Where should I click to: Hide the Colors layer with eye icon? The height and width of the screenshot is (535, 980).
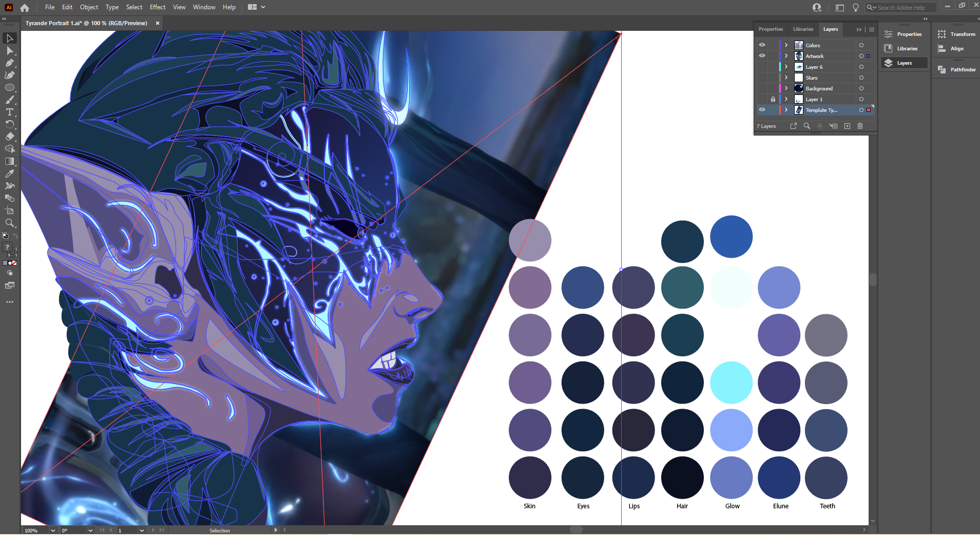pyautogui.click(x=762, y=45)
